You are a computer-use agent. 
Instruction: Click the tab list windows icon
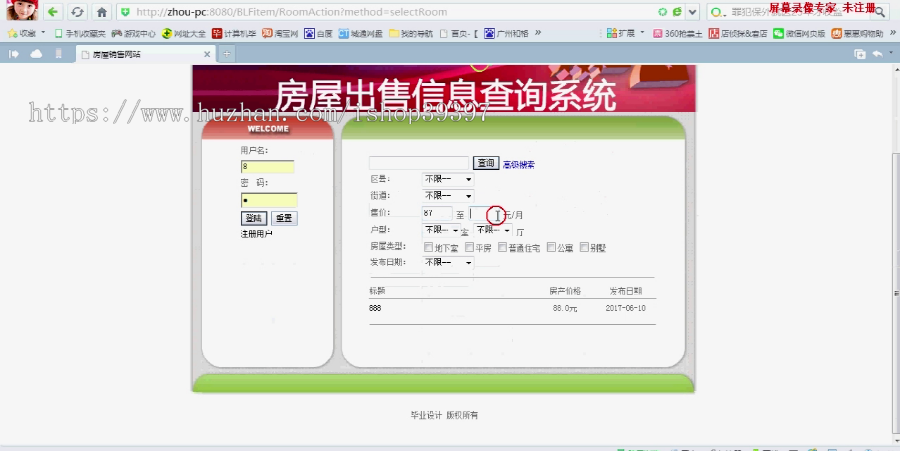860,54
